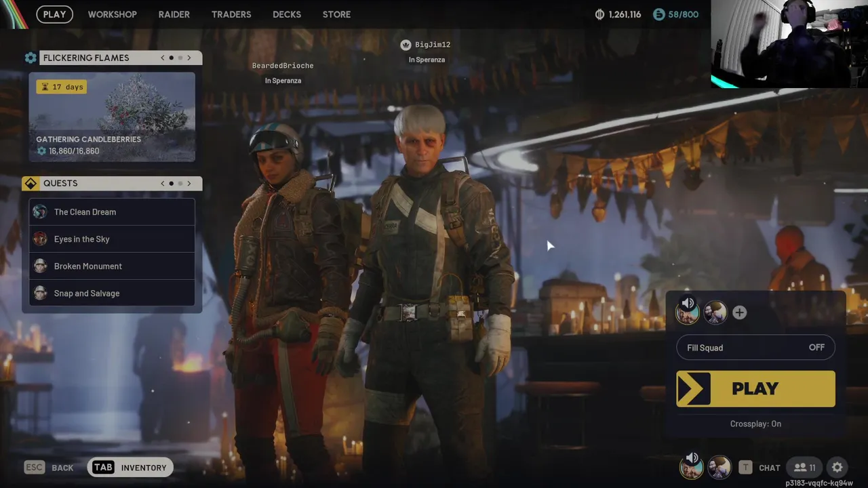This screenshot has width=868, height=488.
Task: Click second squad member avatar in squad panel
Action: click(715, 312)
